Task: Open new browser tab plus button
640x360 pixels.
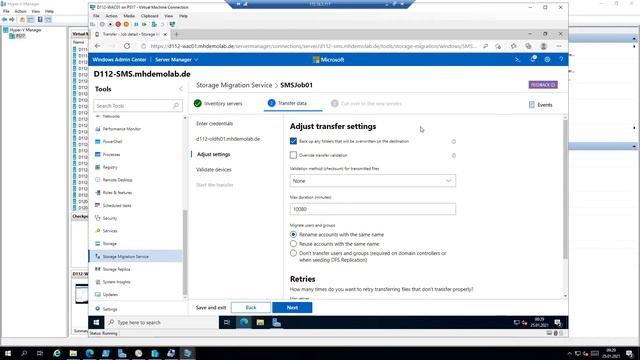Action: 176,34
